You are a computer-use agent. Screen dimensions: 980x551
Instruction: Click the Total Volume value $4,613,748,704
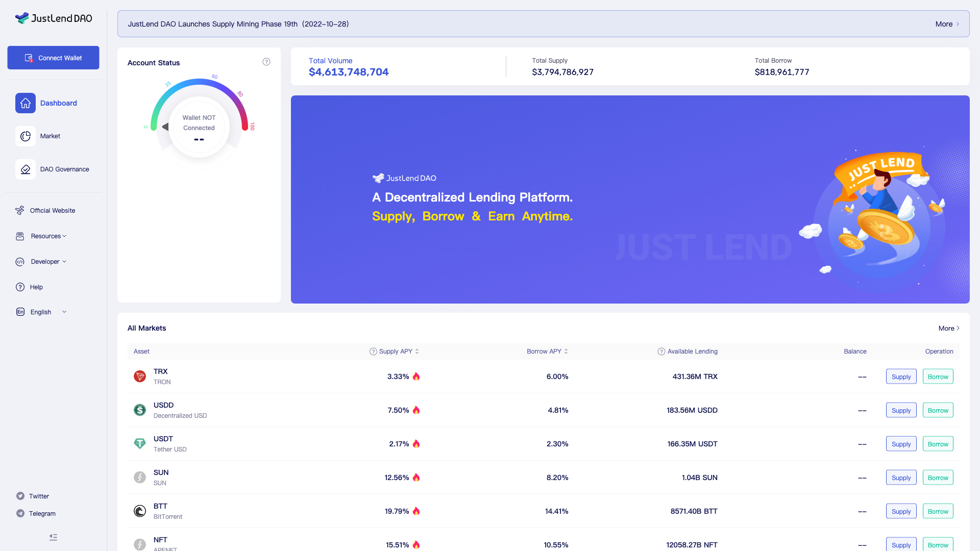click(349, 72)
